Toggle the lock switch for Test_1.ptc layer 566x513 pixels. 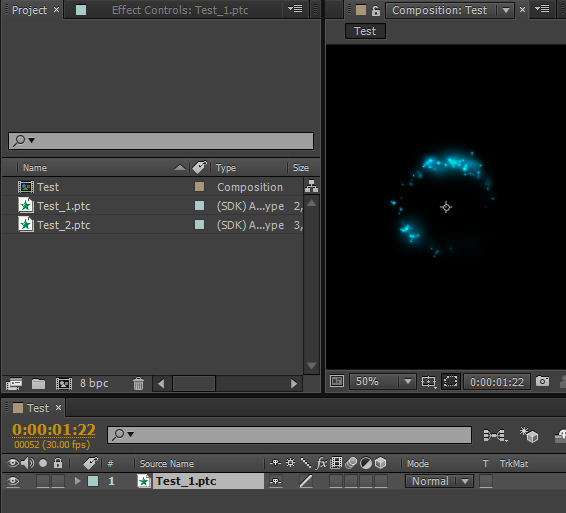click(58, 481)
